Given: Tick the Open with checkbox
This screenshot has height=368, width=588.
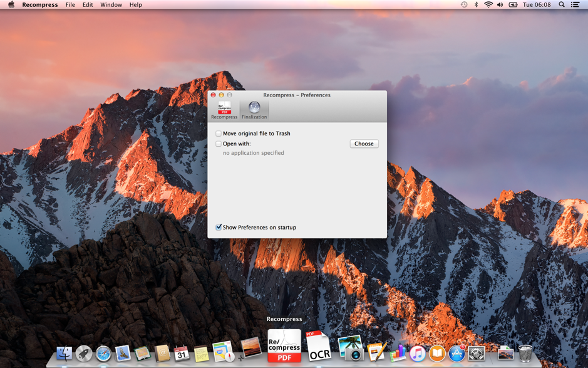Looking at the screenshot, I should tap(219, 144).
